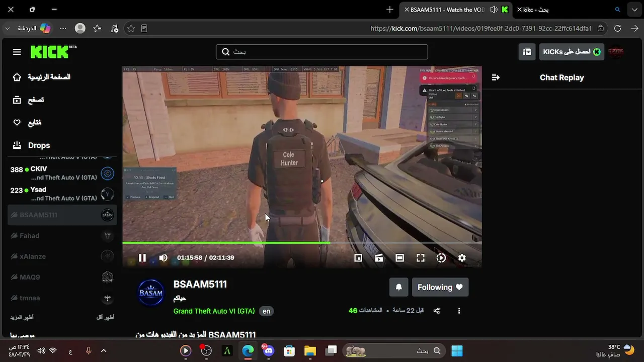
Task: Open the Kick shop box icon
Action: pyautogui.click(x=527, y=52)
